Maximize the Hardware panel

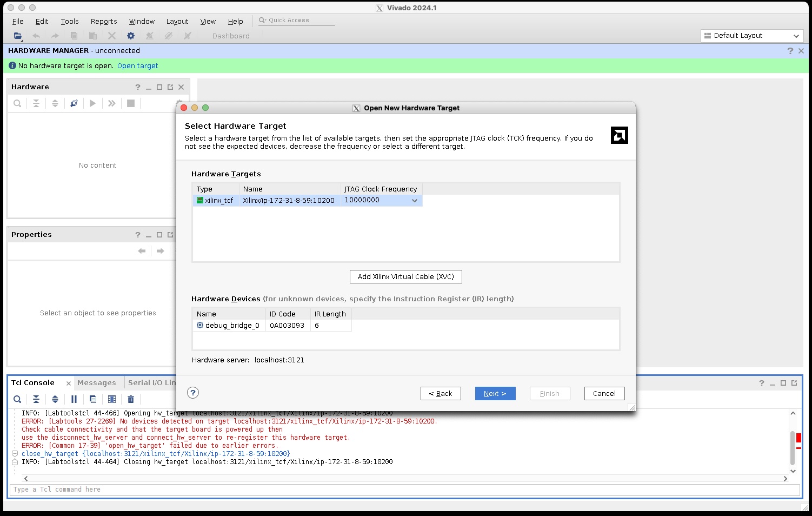(159, 87)
